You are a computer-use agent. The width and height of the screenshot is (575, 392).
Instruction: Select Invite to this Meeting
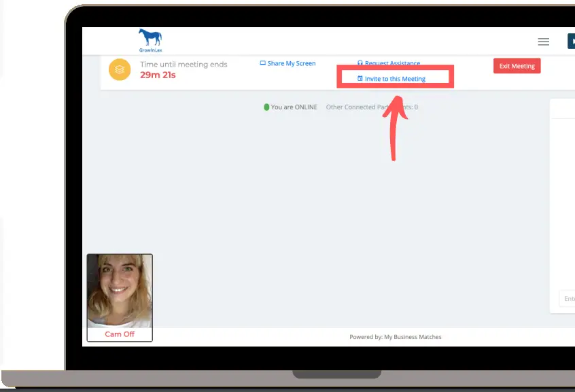click(x=391, y=79)
